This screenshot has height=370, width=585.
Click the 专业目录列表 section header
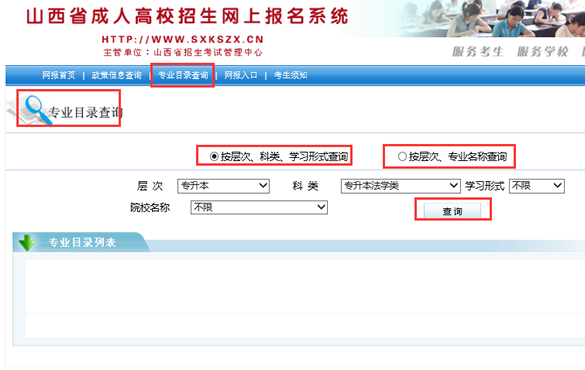[x=82, y=242]
